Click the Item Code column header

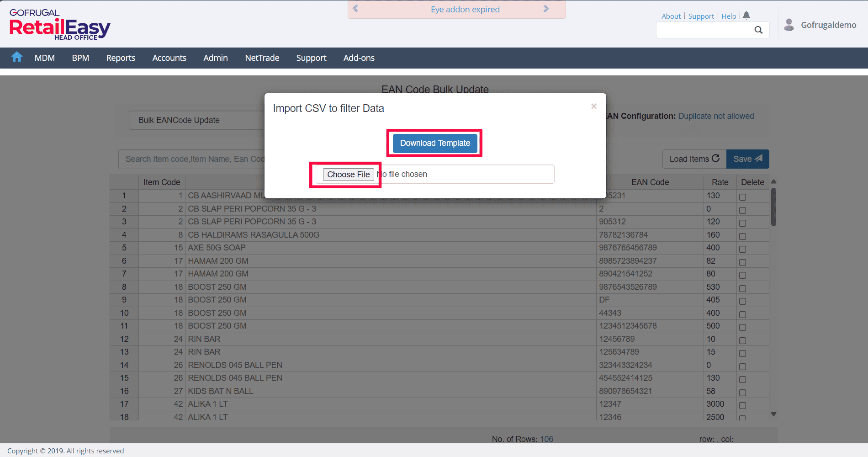point(162,182)
